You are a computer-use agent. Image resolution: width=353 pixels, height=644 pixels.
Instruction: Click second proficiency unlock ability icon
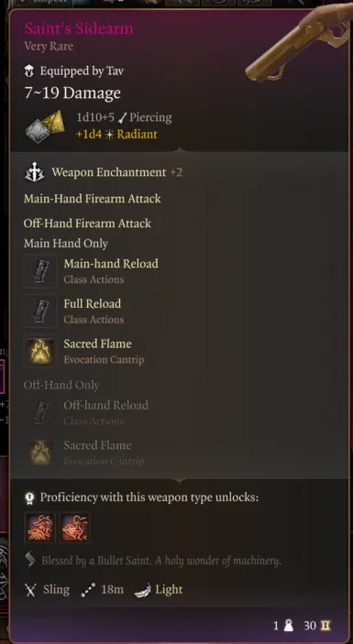coord(75,528)
